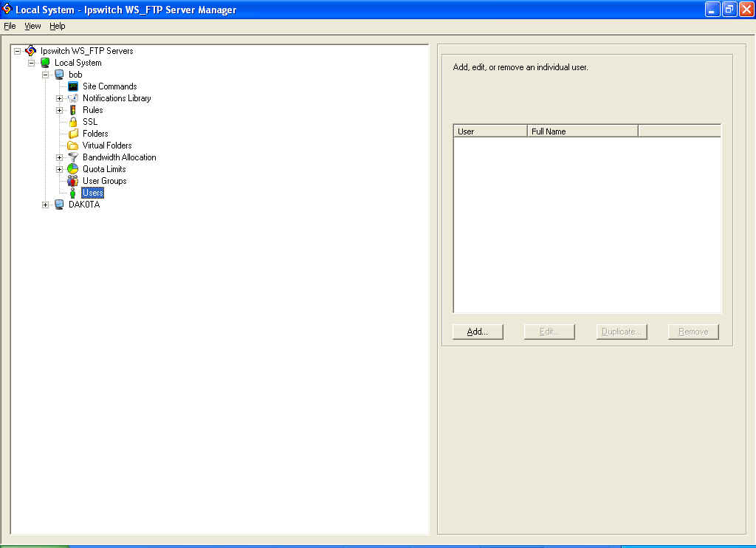Open the Help menu

click(57, 26)
